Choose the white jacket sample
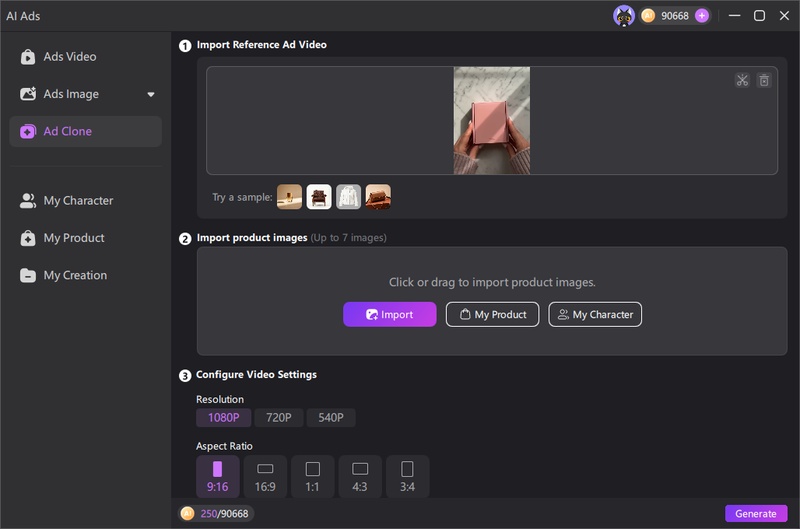 click(x=348, y=197)
